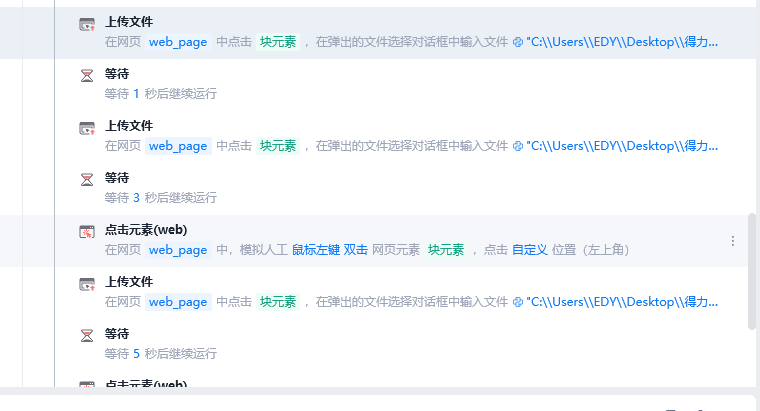Image resolution: width=760 pixels, height=411 pixels.
Task: Edit the wait value 1 in 等待 step
Action: pos(136,94)
